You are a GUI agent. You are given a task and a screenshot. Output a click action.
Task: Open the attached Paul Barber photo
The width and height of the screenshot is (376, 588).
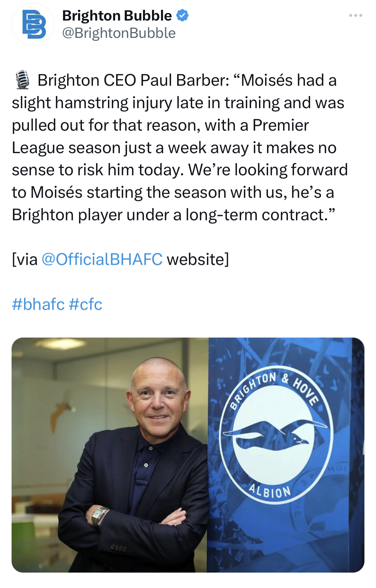coord(188,455)
